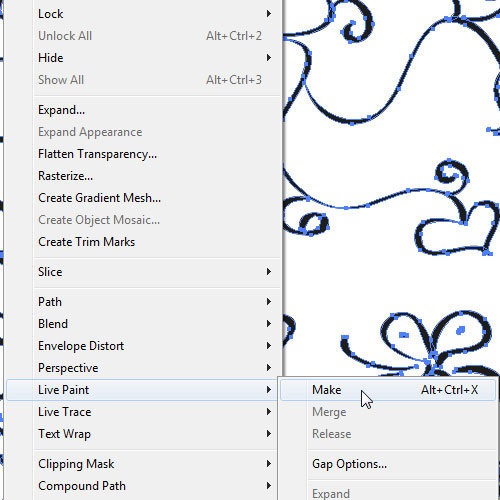Highlight the Live Paint menu entry
Image resolution: width=500 pixels, height=500 pixels.
click(143, 390)
